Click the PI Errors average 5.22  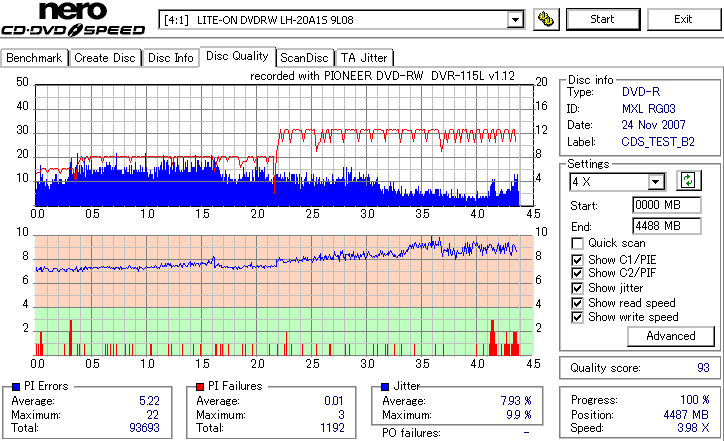click(x=150, y=401)
